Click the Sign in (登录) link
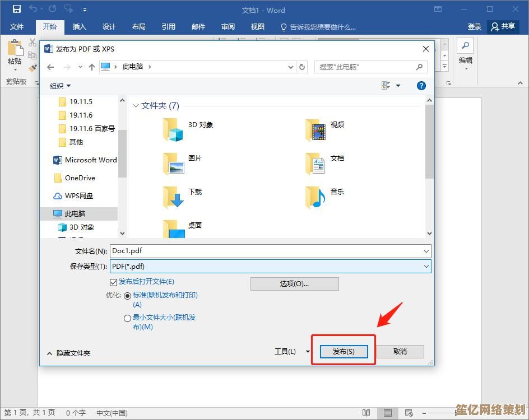The height and width of the screenshot is (420, 529). 474,27
